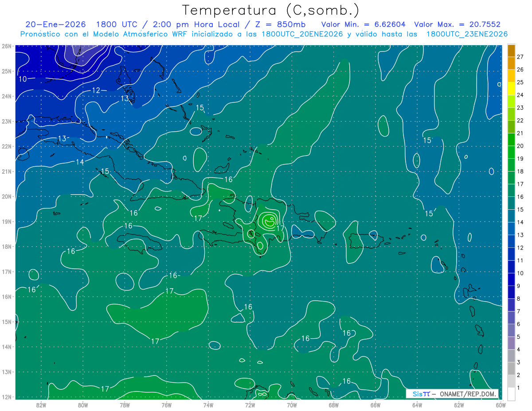532x411 pixels.
Task: Click latitude axis label "21N"
Action: (6, 172)
